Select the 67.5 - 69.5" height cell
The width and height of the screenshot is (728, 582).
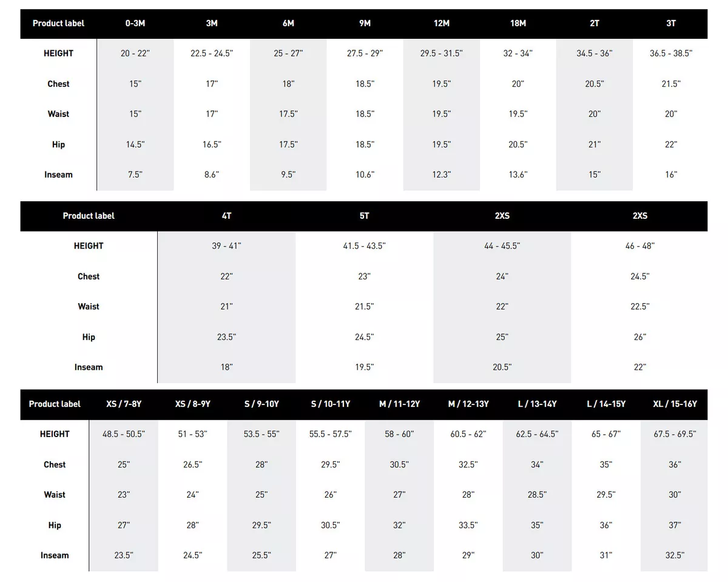click(x=675, y=434)
